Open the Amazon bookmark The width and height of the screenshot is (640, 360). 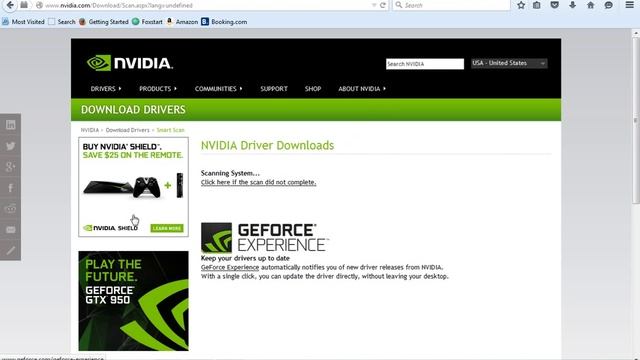pyautogui.click(x=182, y=22)
